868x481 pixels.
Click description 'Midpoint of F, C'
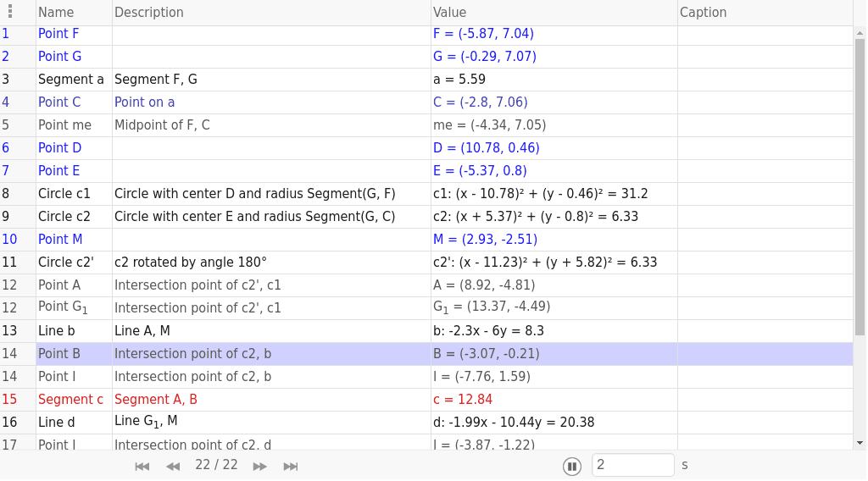pos(162,125)
